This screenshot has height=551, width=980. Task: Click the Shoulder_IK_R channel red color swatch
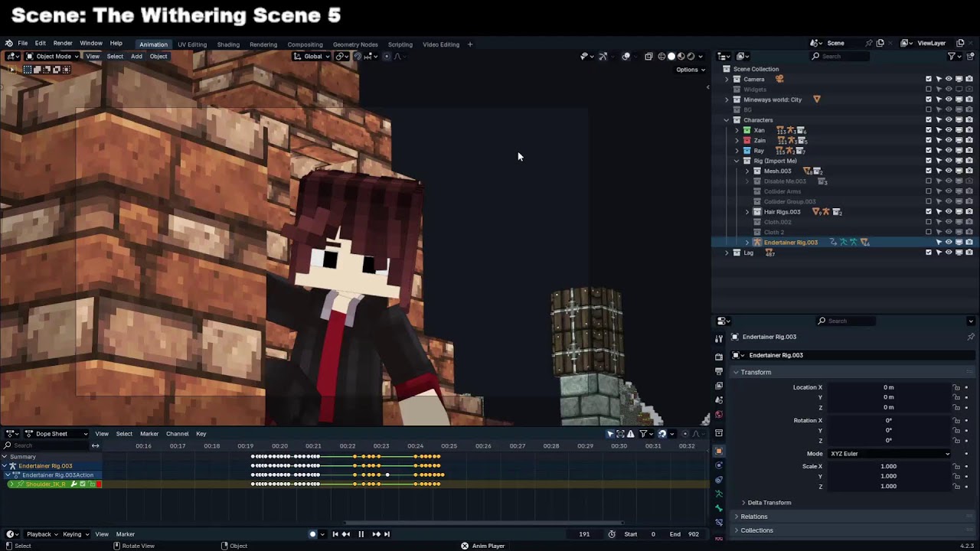coord(99,484)
